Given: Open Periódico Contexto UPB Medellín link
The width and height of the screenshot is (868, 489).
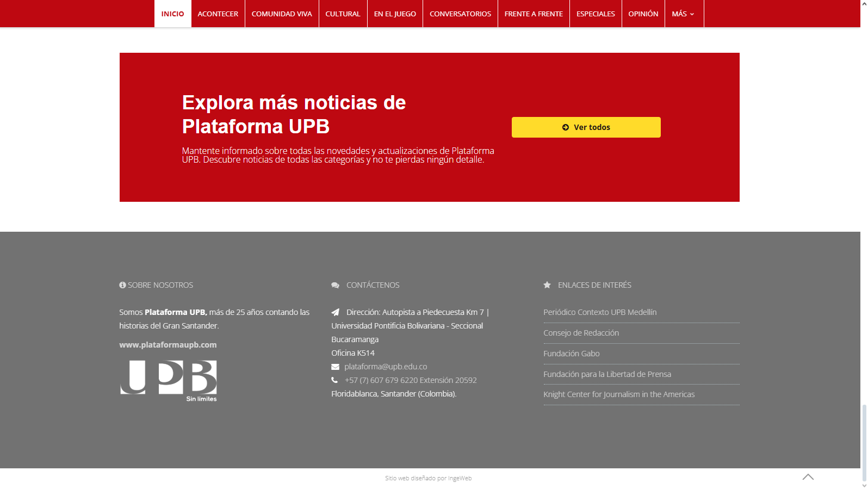Looking at the screenshot, I should click(x=600, y=312).
